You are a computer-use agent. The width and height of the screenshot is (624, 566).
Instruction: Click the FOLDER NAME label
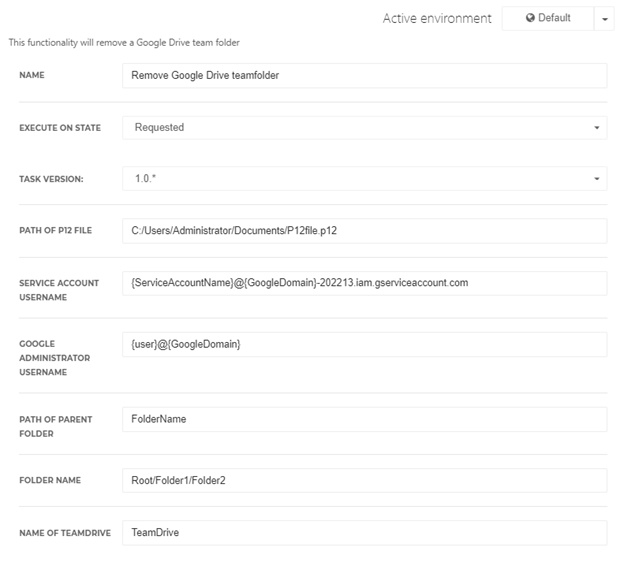tap(50, 480)
